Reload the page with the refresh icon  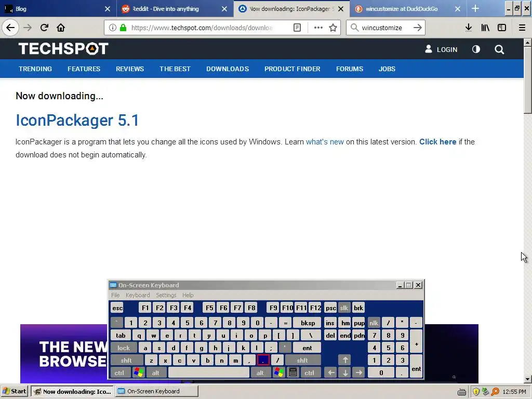click(44, 28)
